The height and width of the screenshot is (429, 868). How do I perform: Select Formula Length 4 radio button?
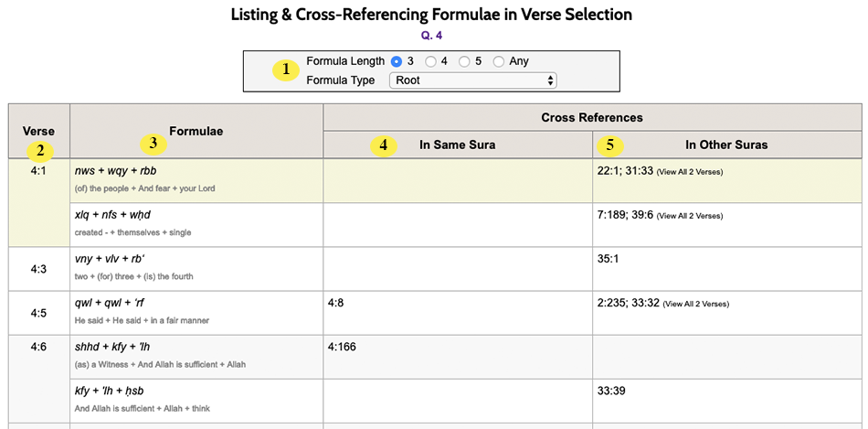pyautogui.click(x=430, y=61)
